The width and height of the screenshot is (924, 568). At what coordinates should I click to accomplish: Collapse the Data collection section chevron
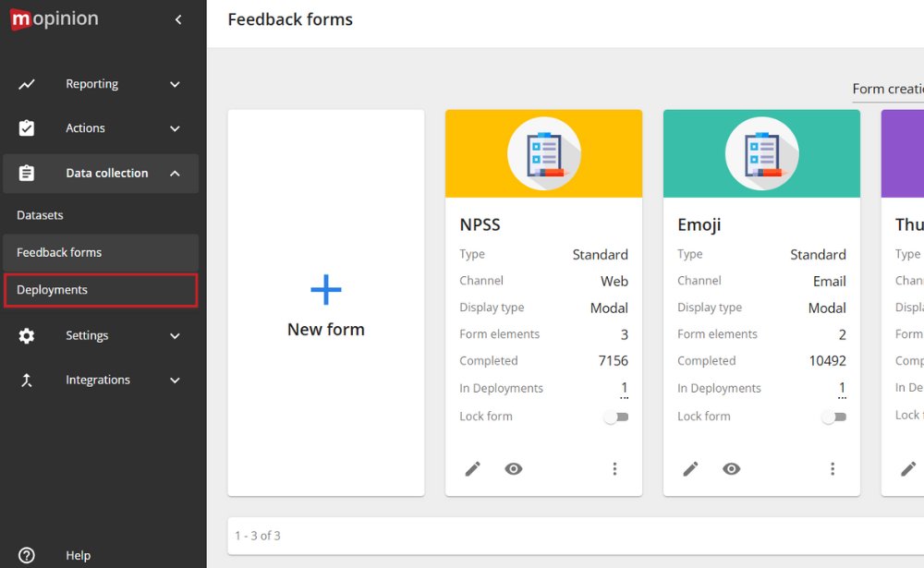175,174
